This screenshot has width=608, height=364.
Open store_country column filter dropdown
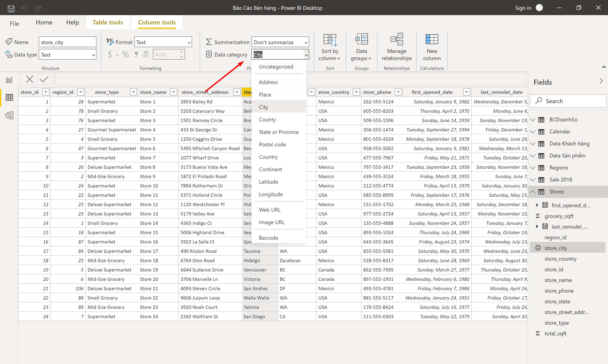click(x=356, y=92)
